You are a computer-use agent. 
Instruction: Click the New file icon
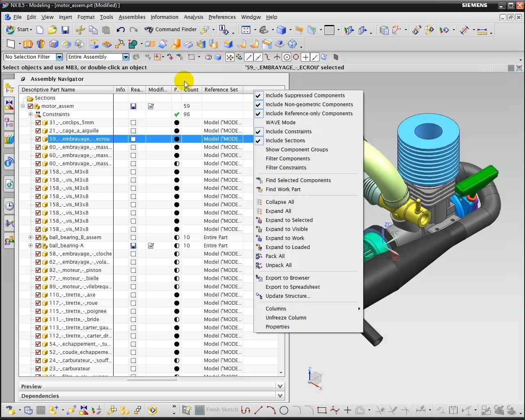40,30
